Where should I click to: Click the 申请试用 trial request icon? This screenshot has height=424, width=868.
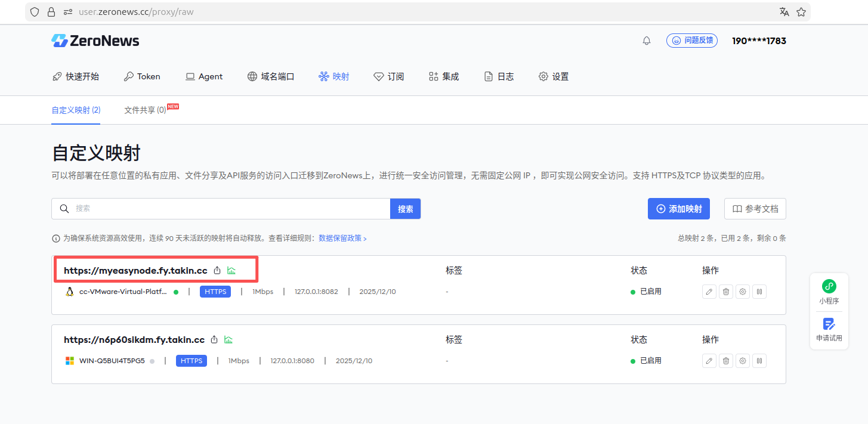(829, 324)
